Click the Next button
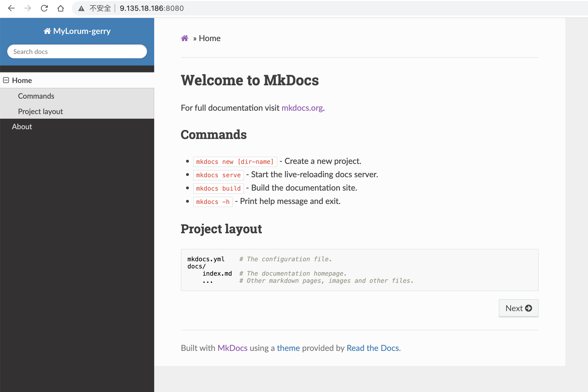The height and width of the screenshot is (392, 588). pyautogui.click(x=519, y=308)
